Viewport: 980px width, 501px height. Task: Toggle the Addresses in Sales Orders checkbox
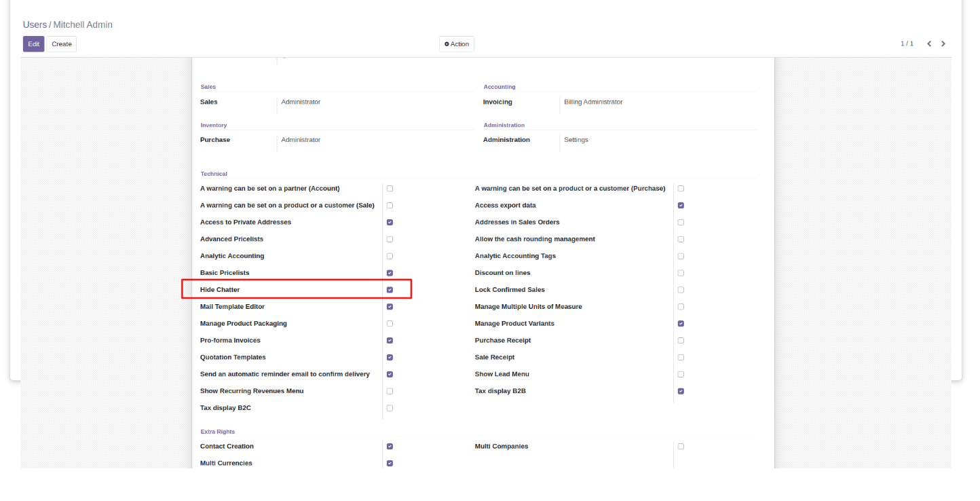681,223
